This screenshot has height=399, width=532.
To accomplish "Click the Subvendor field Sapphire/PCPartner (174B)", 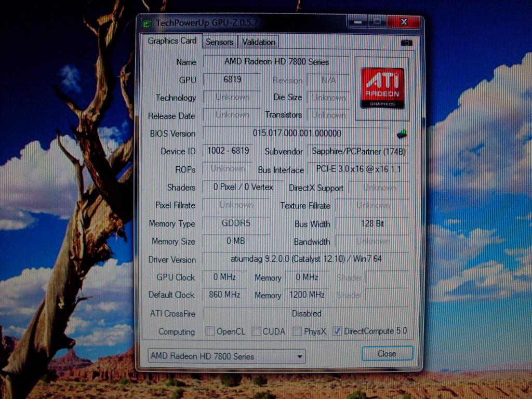I will click(358, 151).
